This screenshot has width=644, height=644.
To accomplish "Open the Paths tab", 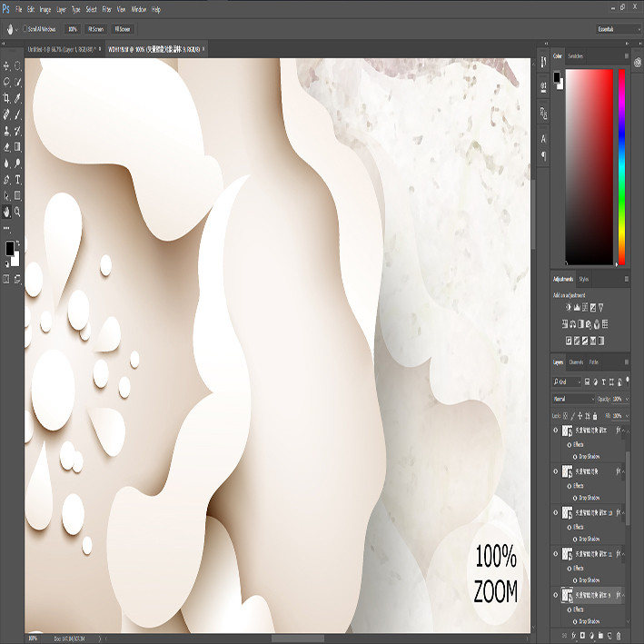I will [594, 362].
